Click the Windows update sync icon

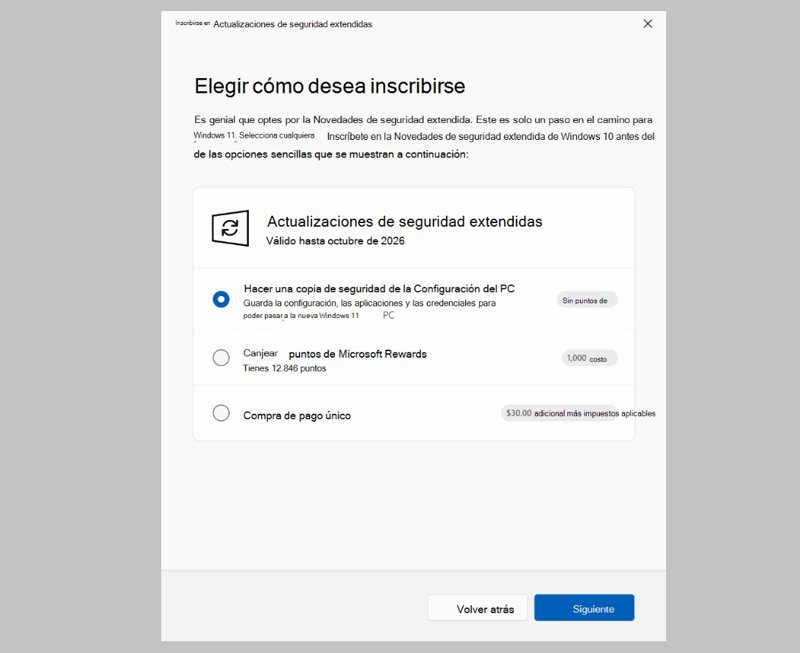click(x=231, y=228)
